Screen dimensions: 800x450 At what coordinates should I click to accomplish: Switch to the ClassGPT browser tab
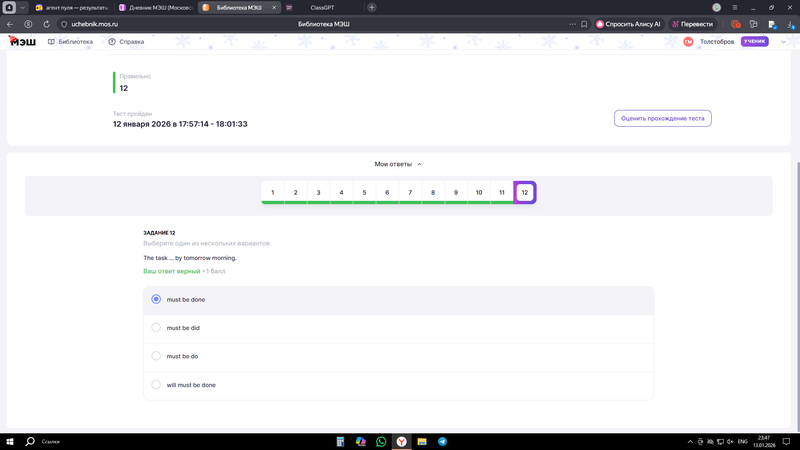[320, 7]
